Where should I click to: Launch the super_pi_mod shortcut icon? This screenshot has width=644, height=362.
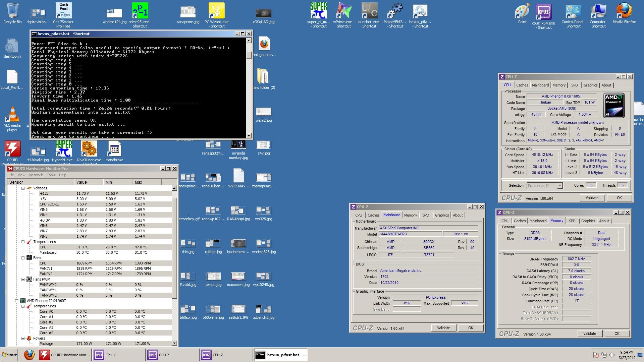pos(319,15)
